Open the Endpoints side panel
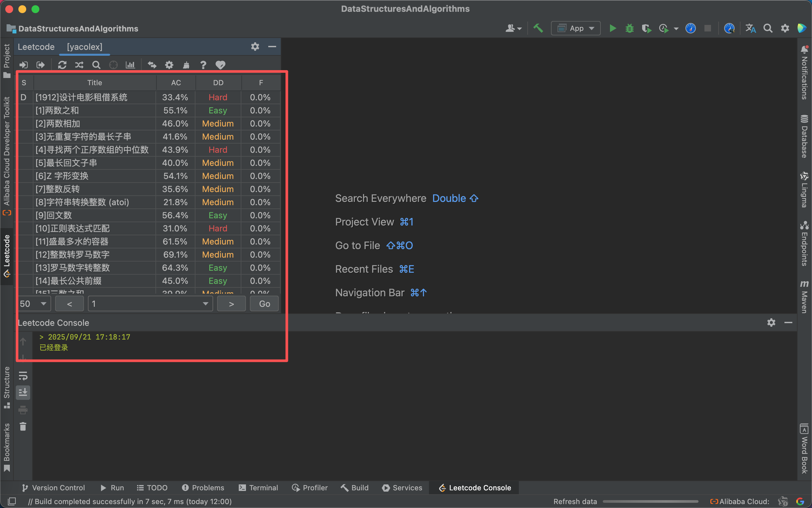The height and width of the screenshot is (508, 812). tap(804, 244)
